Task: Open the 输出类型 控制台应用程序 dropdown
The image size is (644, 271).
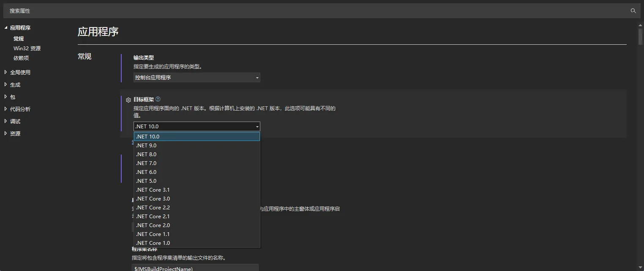Action: click(x=197, y=78)
